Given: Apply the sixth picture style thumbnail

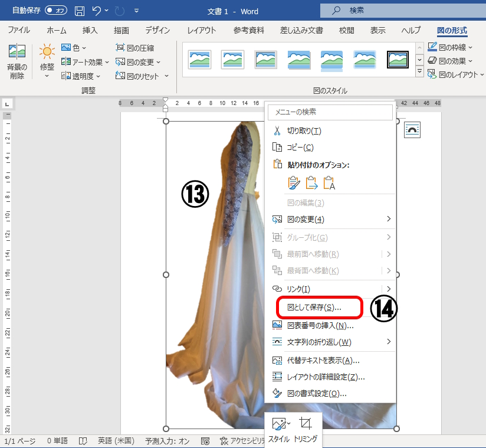Looking at the screenshot, I should coord(365,59).
